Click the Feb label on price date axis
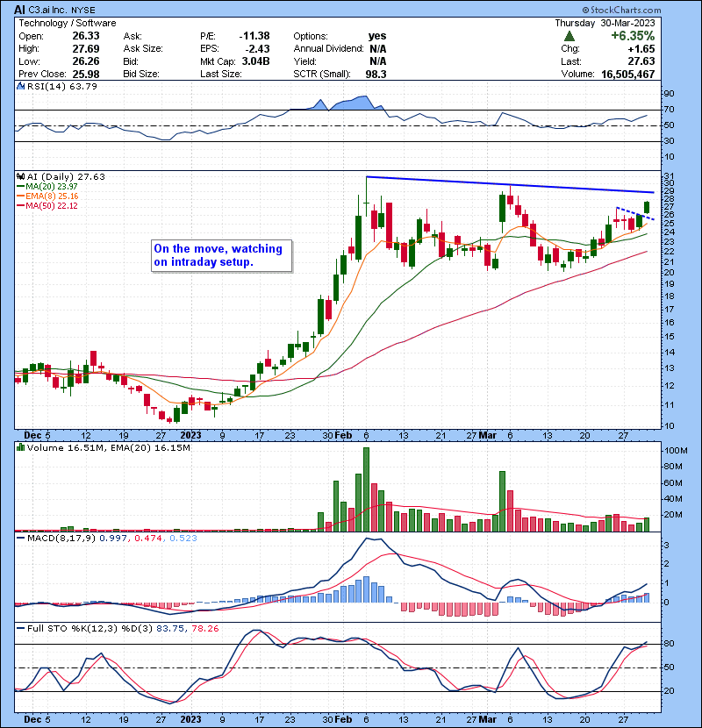The height and width of the screenshot is (728, 702). [343, 436]
